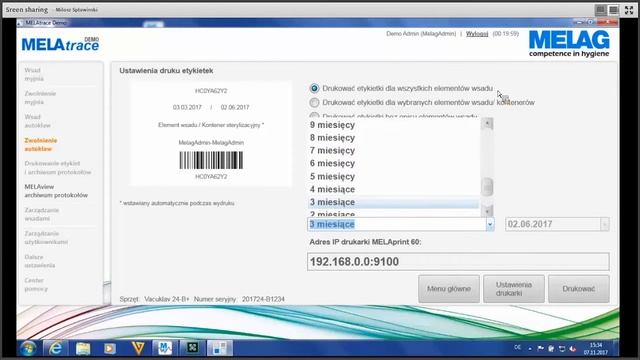This screenshot has height=360, width=640.
Task: Open the File Explorer folder taskbar icon
Action: (83, 348)
